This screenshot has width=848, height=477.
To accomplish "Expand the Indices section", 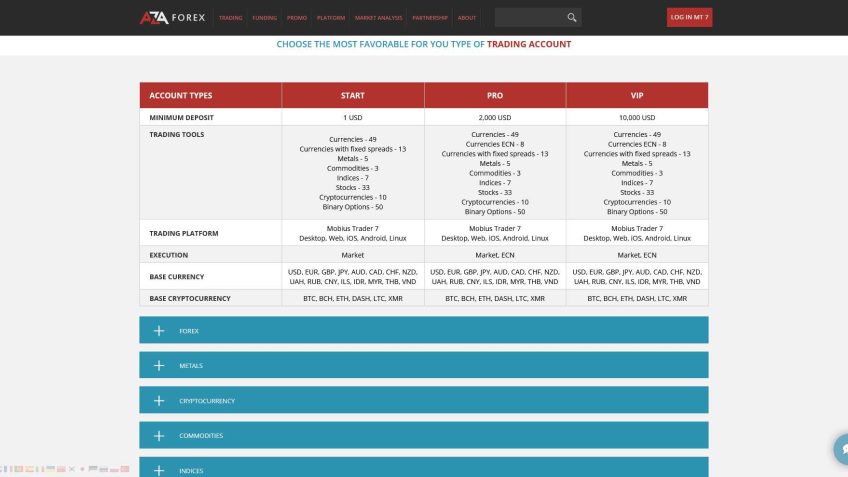I will [423, 468].
